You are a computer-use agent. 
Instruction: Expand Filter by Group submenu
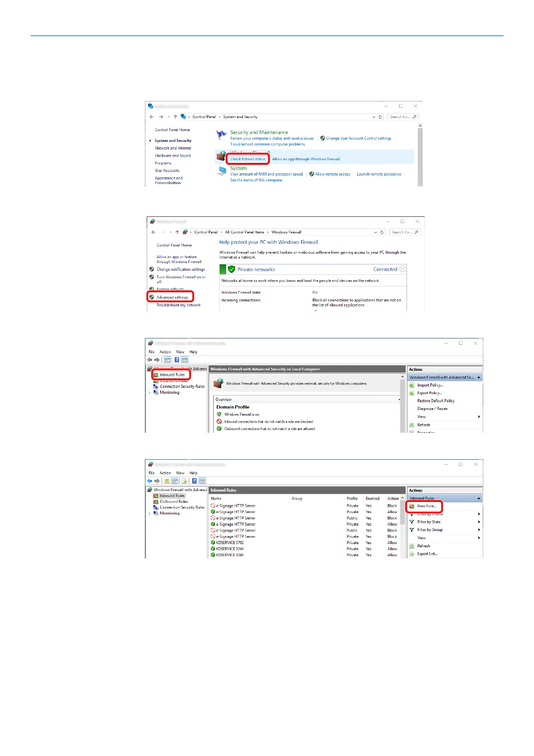tap(479, 530)
